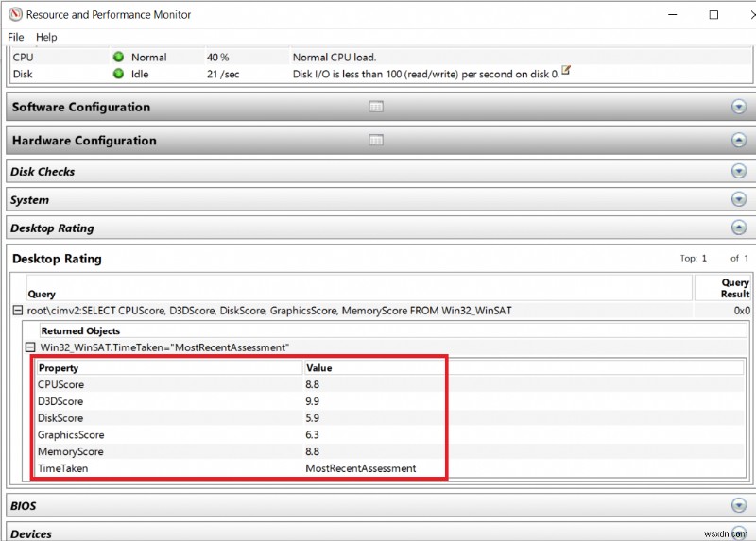
Task: Select the GraphicsScore property row
Action: pyautogui.click(x=390, y=435)
